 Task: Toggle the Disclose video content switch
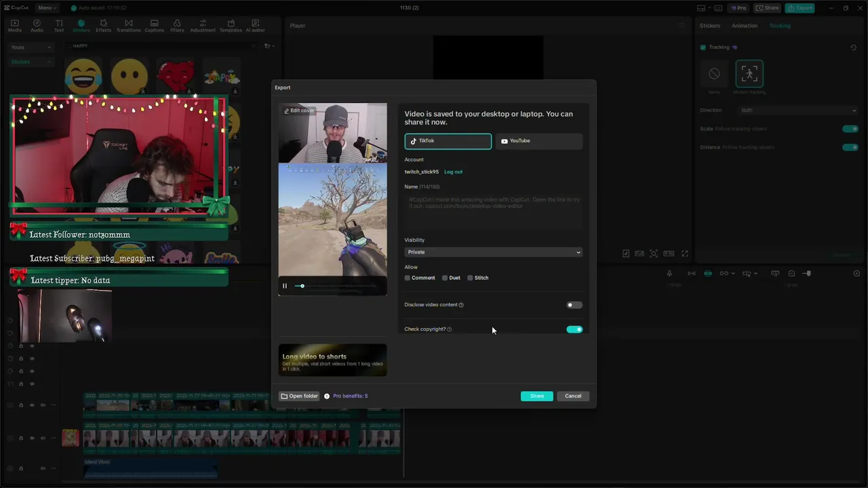pos(574,305)
